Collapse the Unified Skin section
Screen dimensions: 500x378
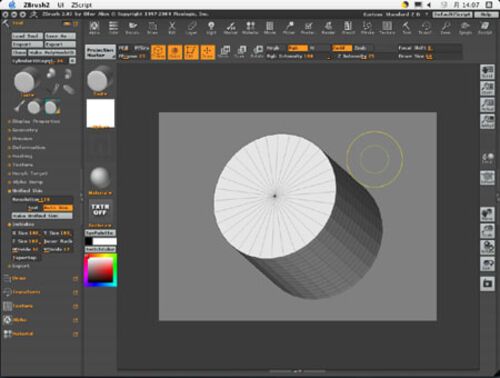tap(25, 191)
